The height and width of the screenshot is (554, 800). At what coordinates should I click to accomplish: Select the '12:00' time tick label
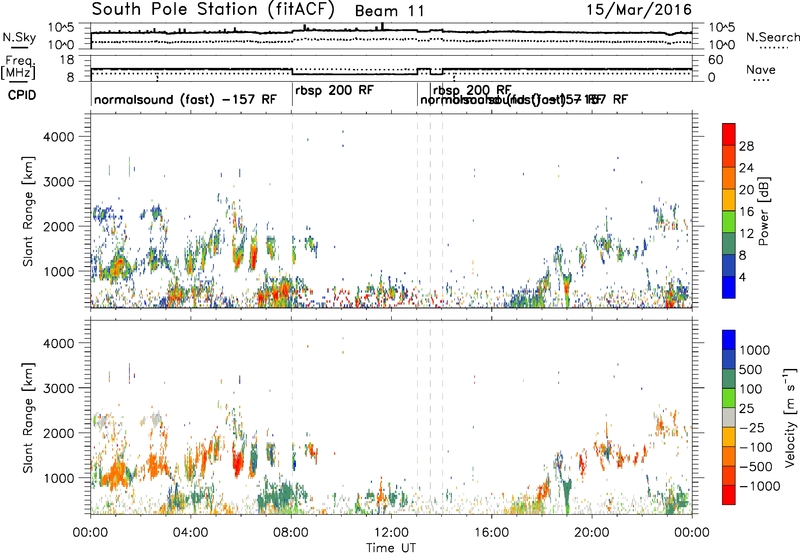pos(391,533)
